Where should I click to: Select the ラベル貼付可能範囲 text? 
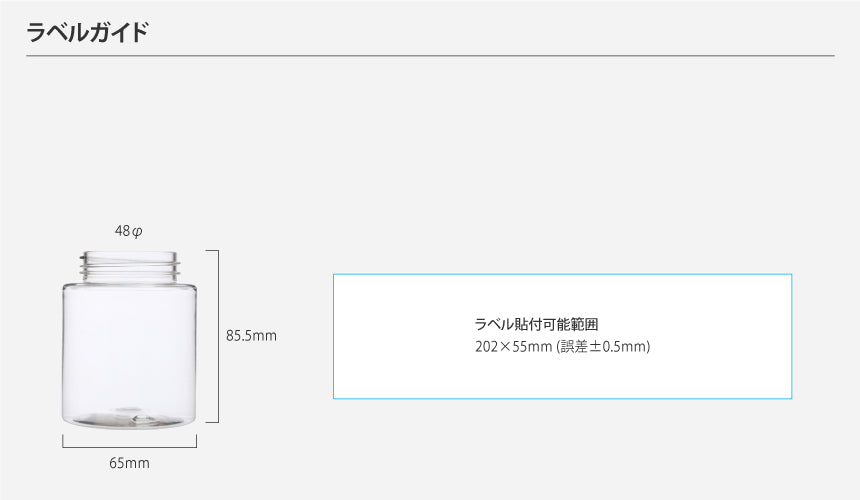coord(536,324)
